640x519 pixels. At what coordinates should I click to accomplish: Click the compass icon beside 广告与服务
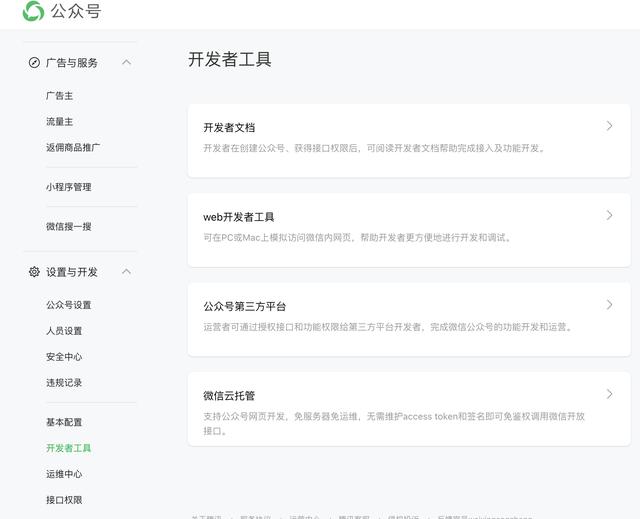point(34,63)
